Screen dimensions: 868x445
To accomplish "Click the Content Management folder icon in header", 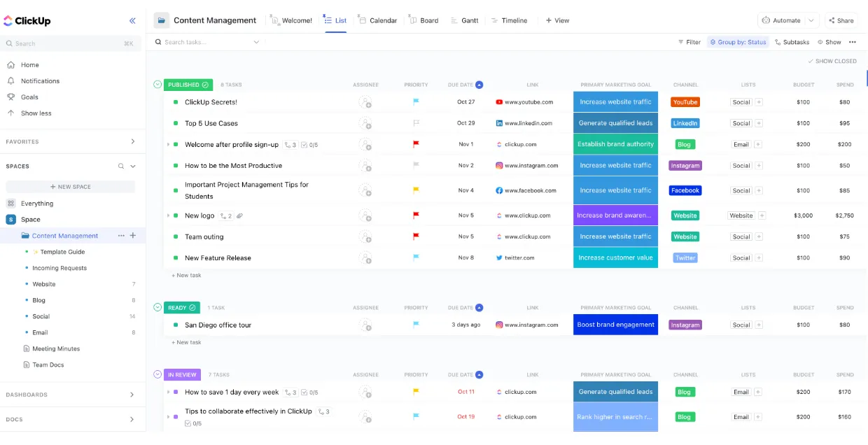I will coord(162,20).
